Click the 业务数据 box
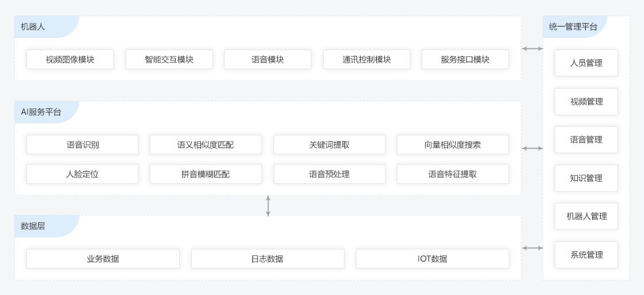 click(x=103, y=259)
